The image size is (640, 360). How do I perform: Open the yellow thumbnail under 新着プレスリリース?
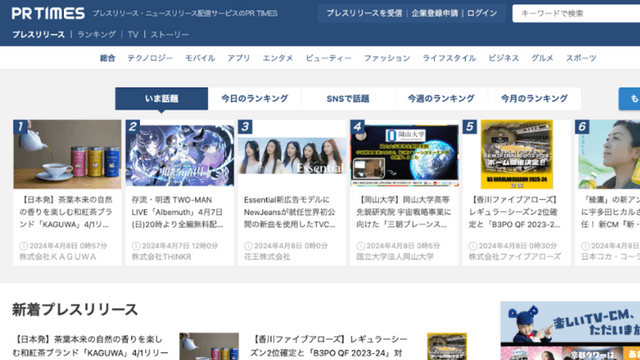click(447, 346)
